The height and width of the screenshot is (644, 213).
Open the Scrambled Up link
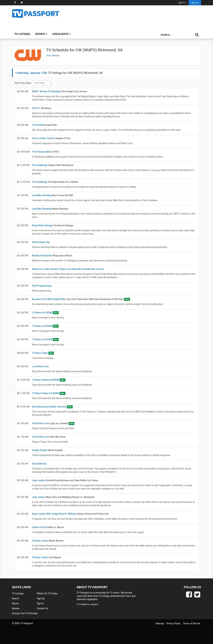pyautogui.click(x=39, y=464)
